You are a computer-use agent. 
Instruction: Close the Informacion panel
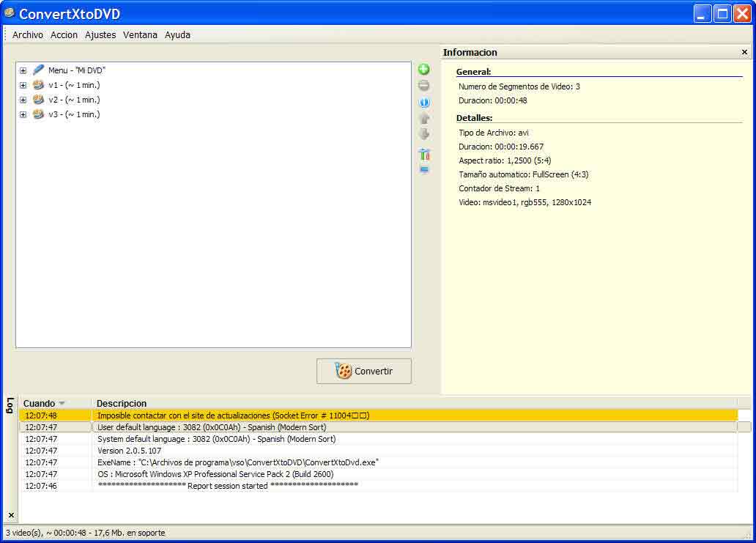tap(744, 52)
